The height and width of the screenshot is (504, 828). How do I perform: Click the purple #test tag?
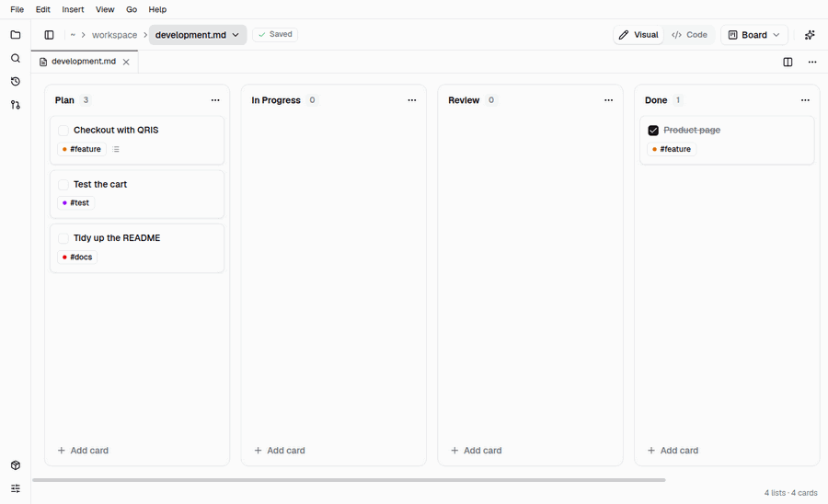75,203
